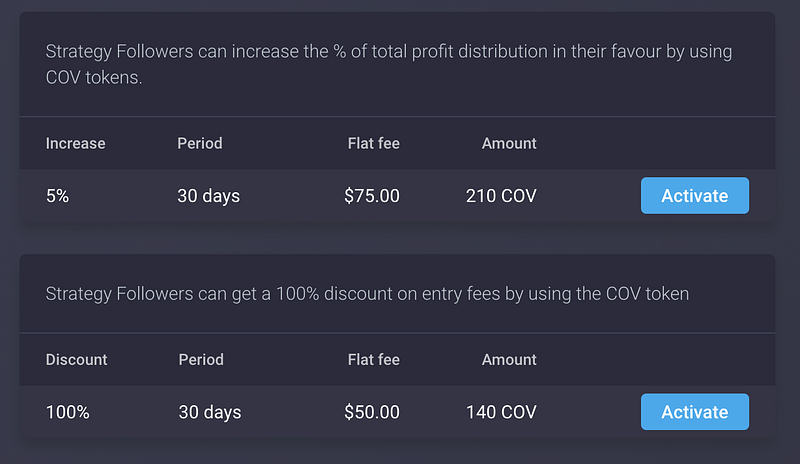
Task: Activate the 5% profit increase offer
Action: pos(695,196)
